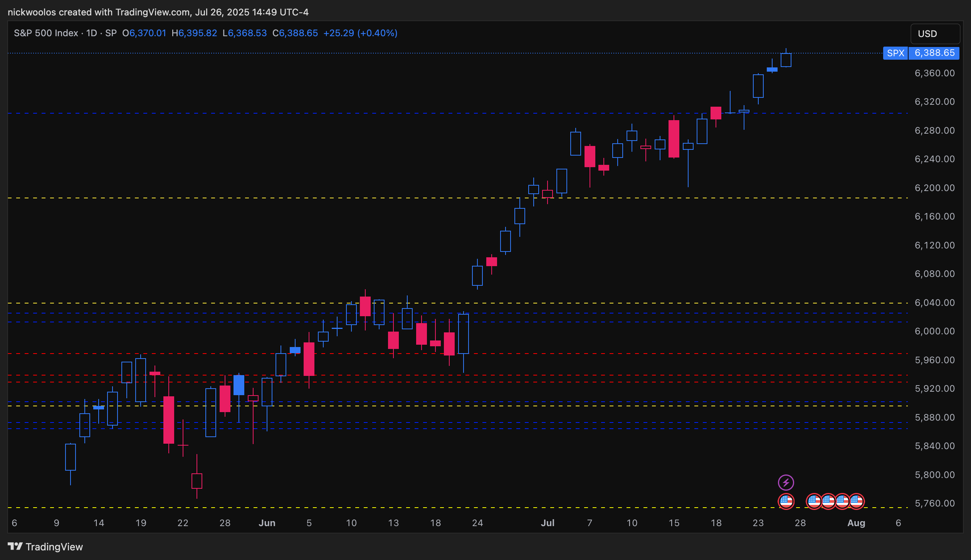Click the blue SPX symbol tag on price axis

[x=895, y=53]
